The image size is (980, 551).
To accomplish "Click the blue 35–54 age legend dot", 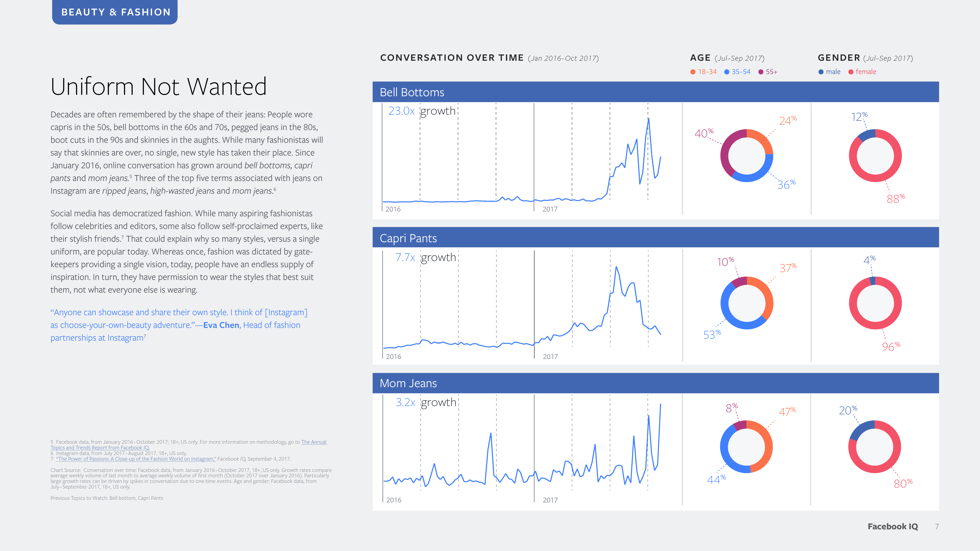I will coord(727,72).
